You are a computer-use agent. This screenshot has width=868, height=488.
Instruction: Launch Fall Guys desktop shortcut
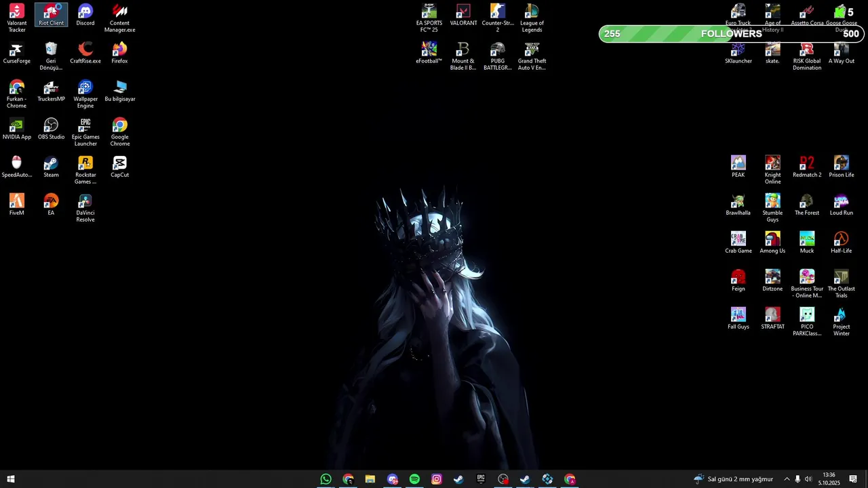738,319
